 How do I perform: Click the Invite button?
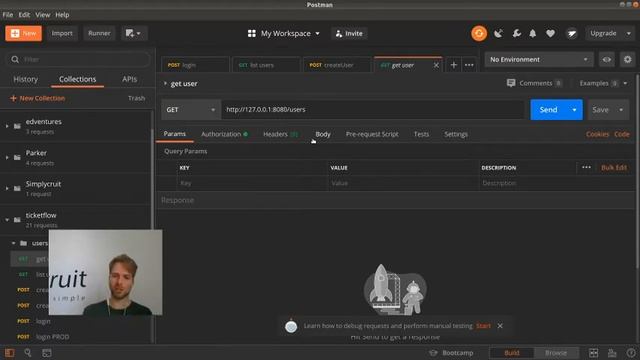coord(349,33)
